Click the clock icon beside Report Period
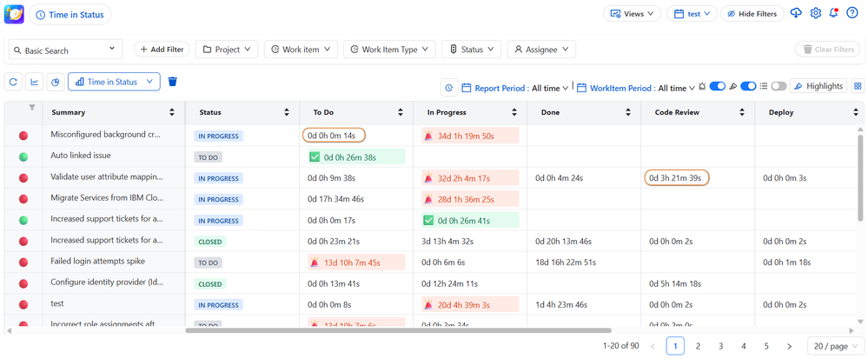The height and width of the screenshot is (359, 868). [449, 88]
